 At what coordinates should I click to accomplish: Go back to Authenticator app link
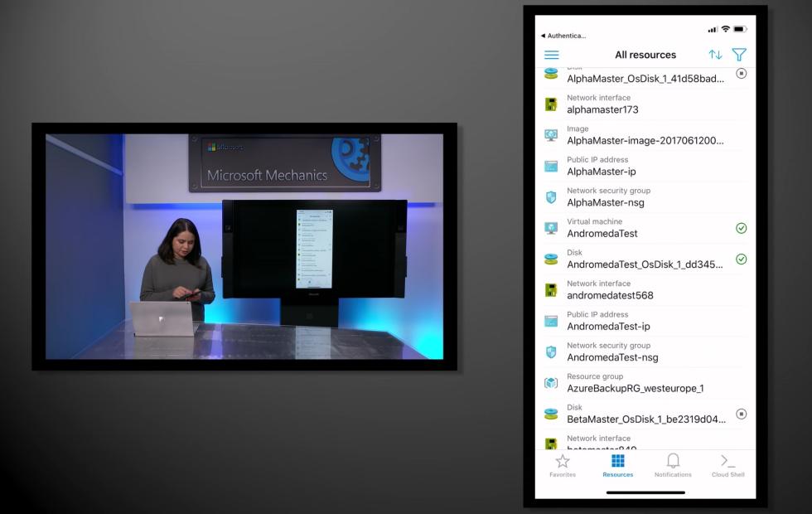click(563, 36)
